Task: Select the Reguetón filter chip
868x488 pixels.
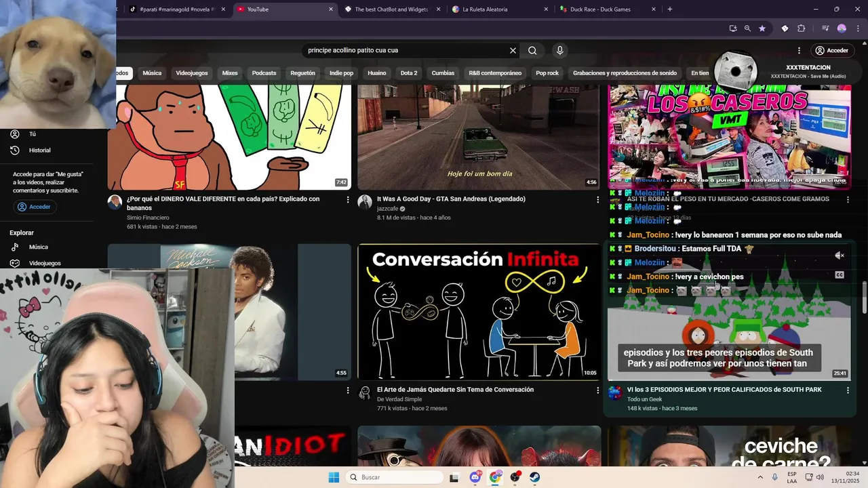Action: point(303,73)
